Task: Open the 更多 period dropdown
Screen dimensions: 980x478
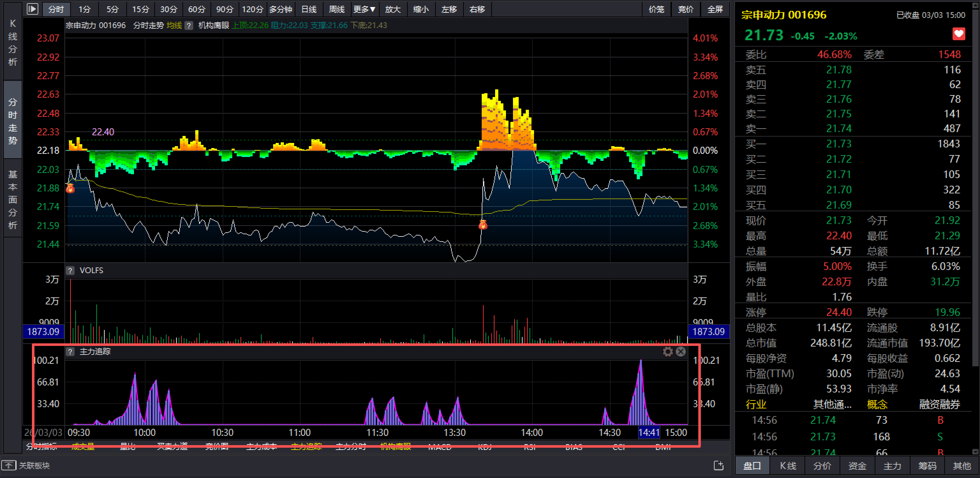Action: pos(364,9)
